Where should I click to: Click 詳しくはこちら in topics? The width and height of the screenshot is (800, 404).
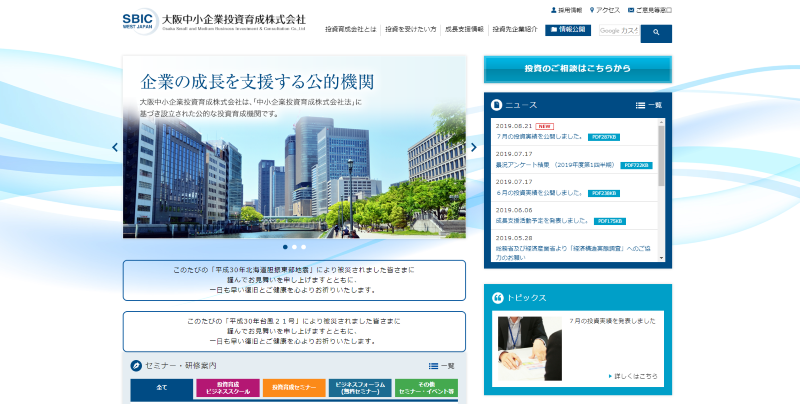(x=633, y=376)
